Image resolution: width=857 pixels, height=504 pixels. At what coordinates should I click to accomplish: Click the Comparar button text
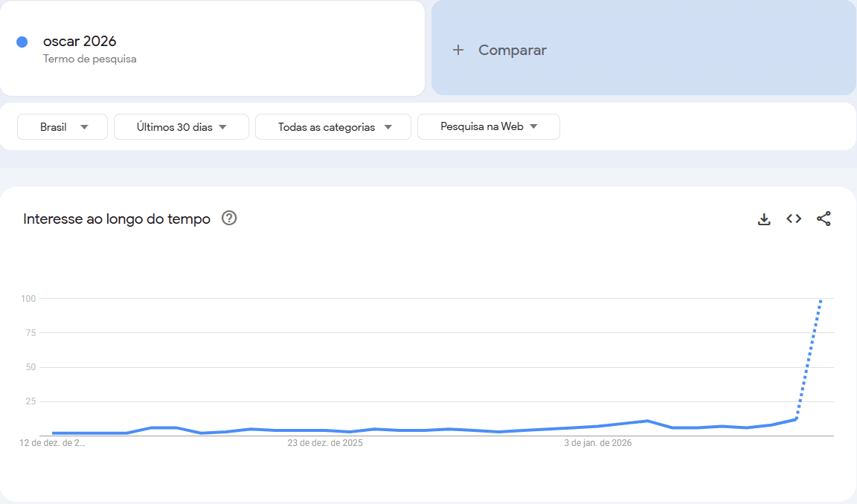coord(512,50)
